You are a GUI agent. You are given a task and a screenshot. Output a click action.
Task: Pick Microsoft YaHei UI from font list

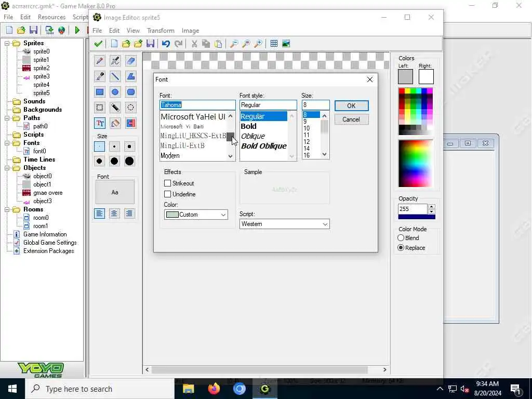[x=193, y=117]
